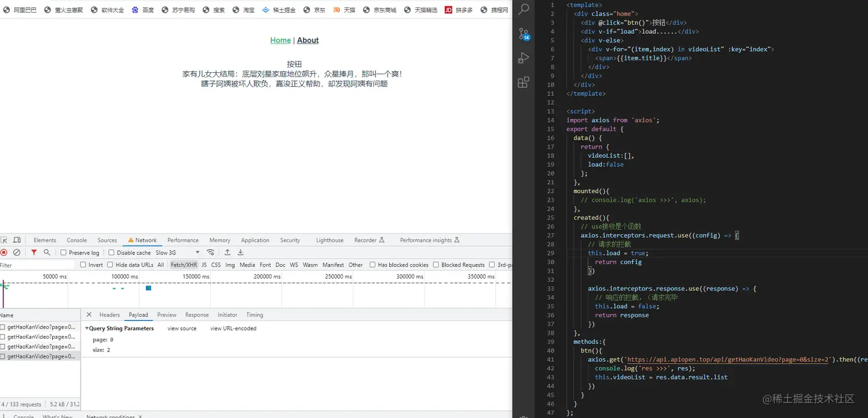The image size is (868, 418).
Task: Click the 按钮 text on the page
Action: pyautogui.click(x=294, y=64)
